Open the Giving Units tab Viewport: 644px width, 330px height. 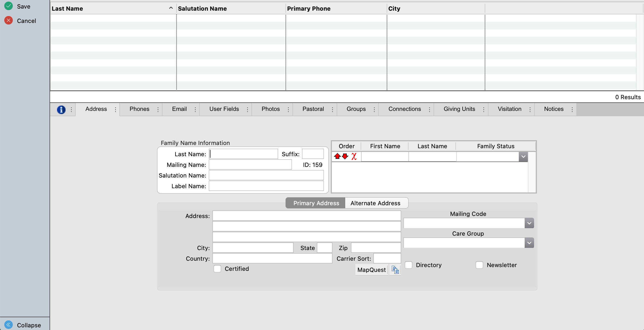point(459,109)
